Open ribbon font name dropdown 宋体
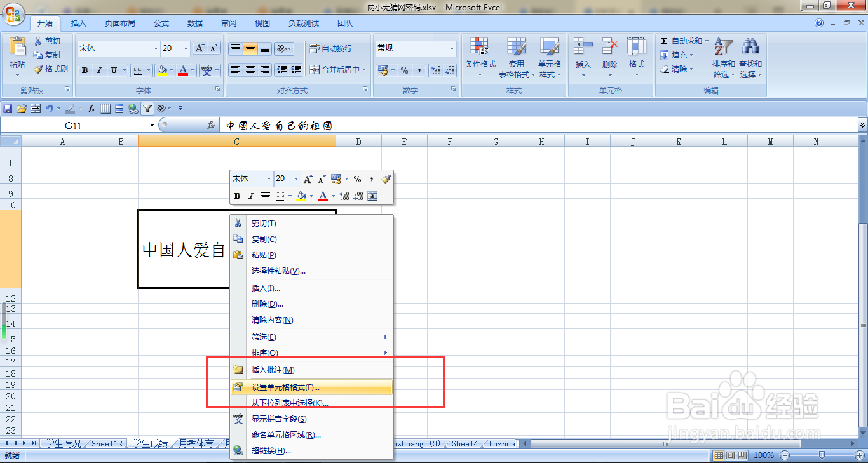The height and width of the screenshot is (463, 868). click(156, 48)
